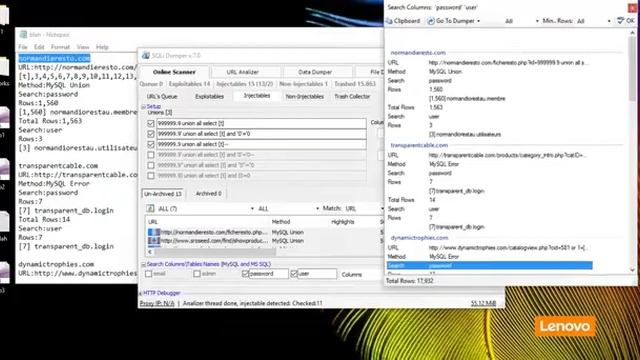This screenshot has height=360, width=640.
Task: Click the Clipboard button label
Action: click(407, 21)
